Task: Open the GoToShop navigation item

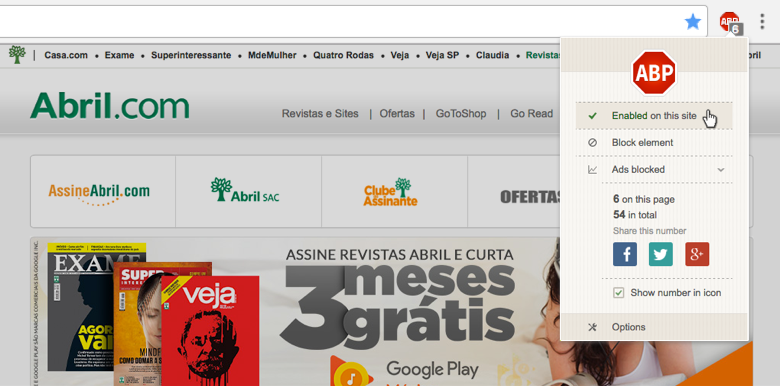Action: pyautogui.click(x=461, y=113)
